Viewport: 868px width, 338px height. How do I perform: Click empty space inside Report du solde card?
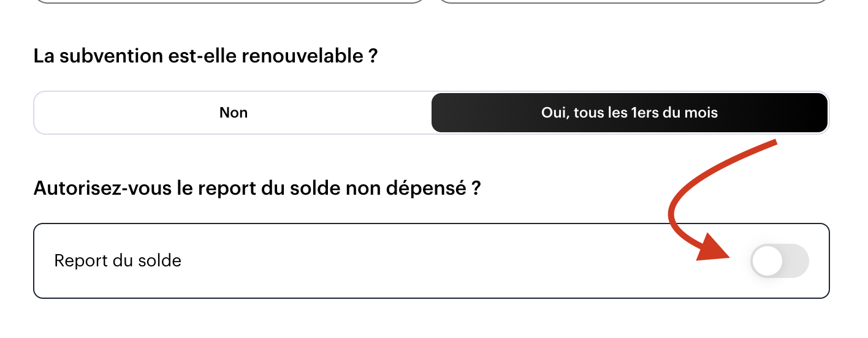click(x=429, y=261)
